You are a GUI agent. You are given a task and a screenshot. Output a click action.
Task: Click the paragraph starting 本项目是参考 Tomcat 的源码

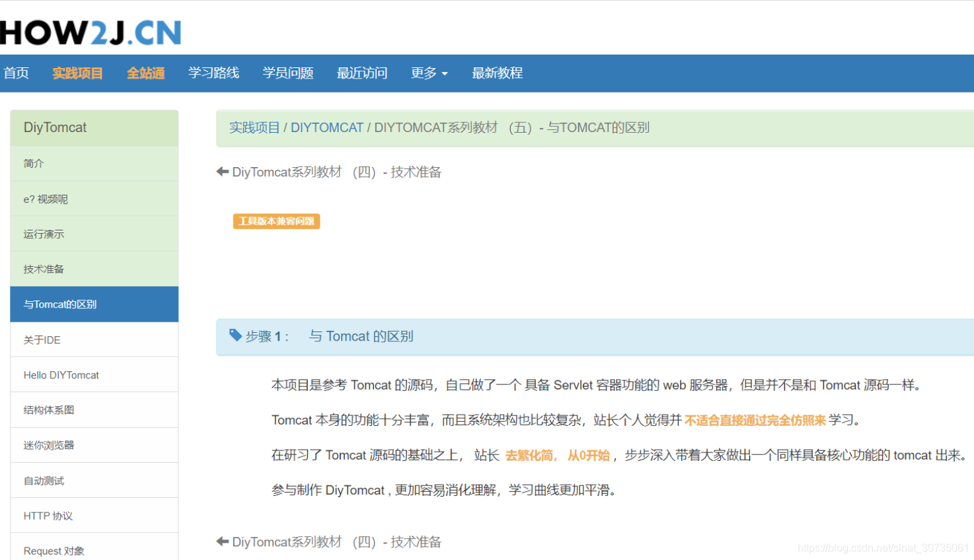point(597,385)
